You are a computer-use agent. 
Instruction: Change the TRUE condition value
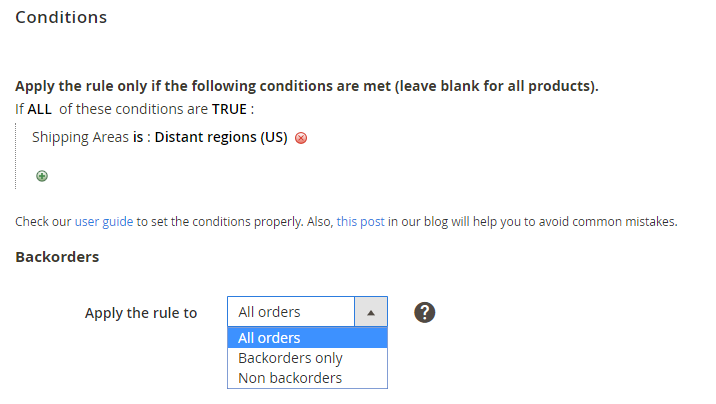tap(229, 108)
